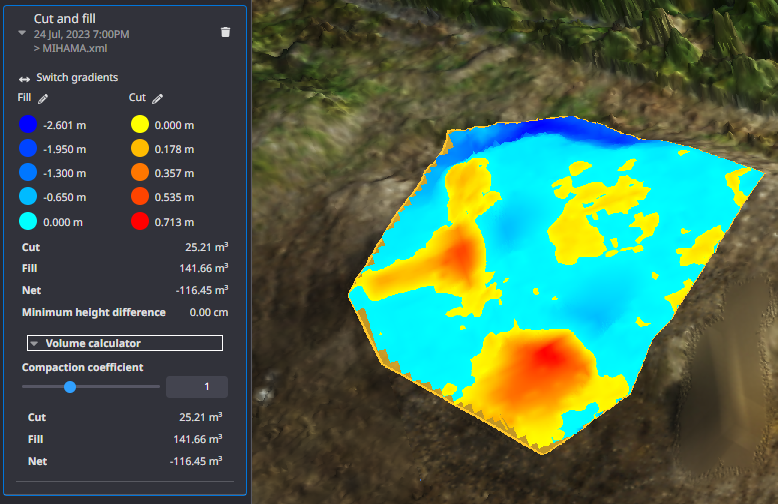Viewport: 778px width, 504px height.
Task: Pick the 0.357 m cut color swatch
Action: [140, 172]
